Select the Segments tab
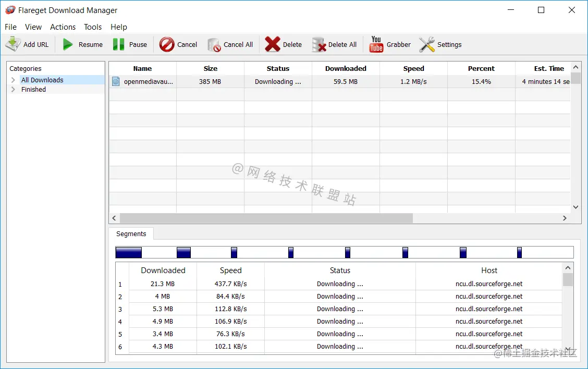This screenshot has width=588, height=369. click(x=131, y=233)
